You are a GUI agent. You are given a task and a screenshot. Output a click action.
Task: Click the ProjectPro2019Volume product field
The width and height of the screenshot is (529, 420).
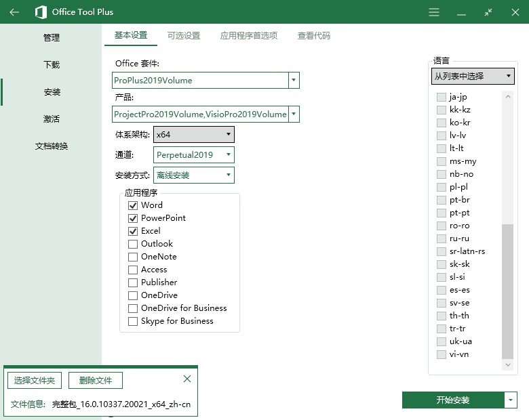pyautogui.click(x=200, y=114)
